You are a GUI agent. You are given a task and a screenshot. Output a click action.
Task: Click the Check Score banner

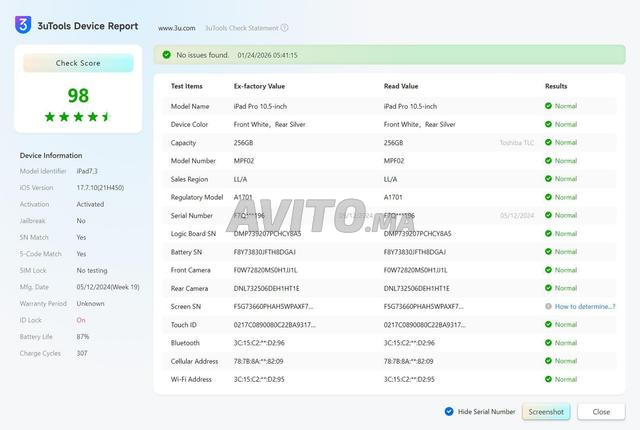[x=78, y=63]
